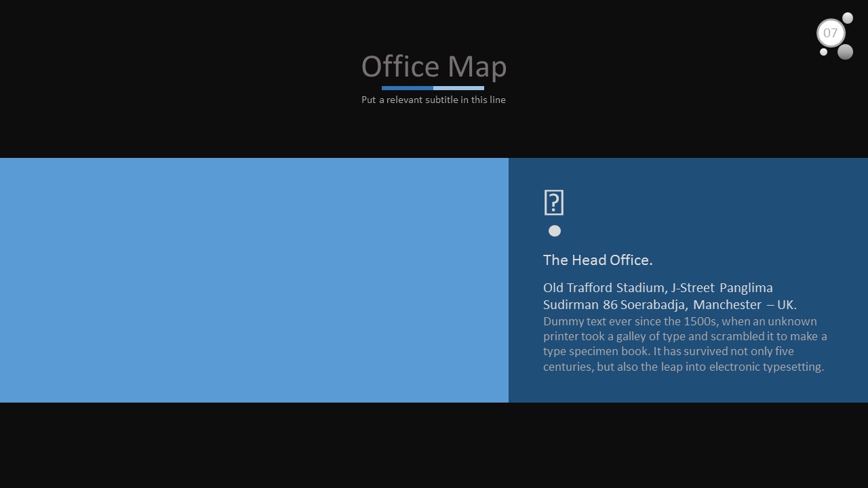
Task: Click 'The Head Office.' heading
Action: pos(597,260)
